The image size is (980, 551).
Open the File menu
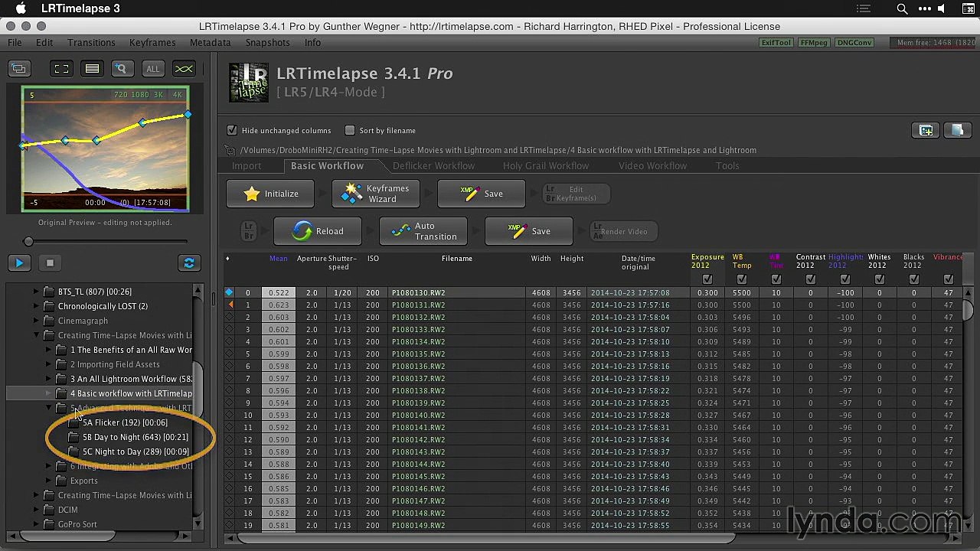[x=15, y=43]
